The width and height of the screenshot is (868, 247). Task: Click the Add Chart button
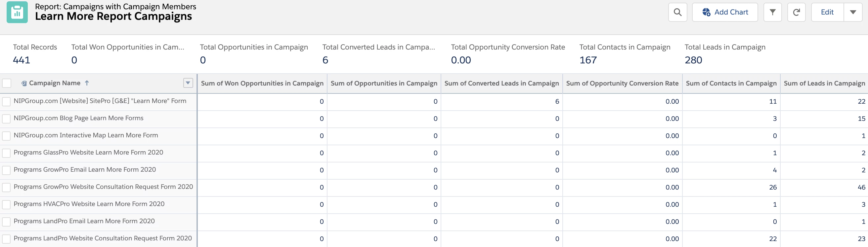725,13
